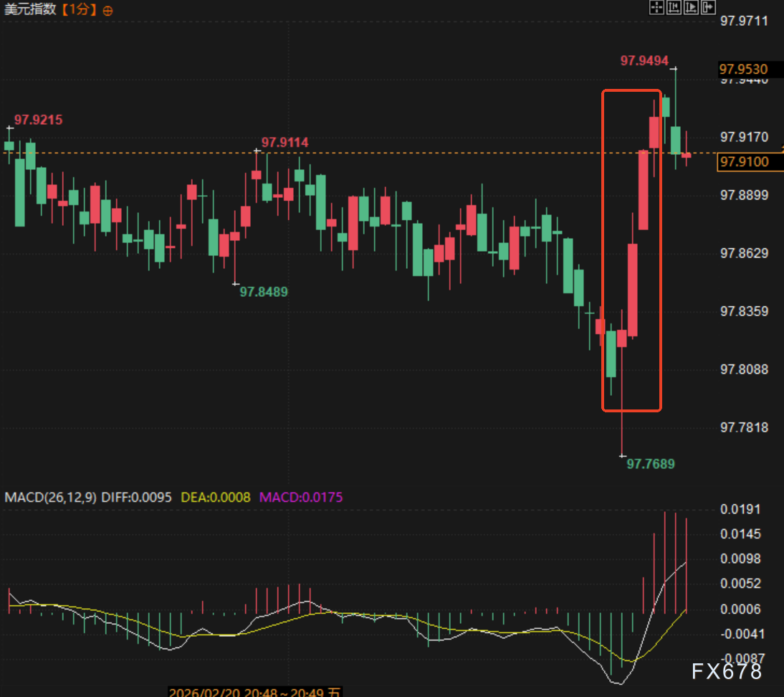Click the 0.0006 MACD axis label
Image resolution: width=784 pixels, height=697 pixels.
740,609
